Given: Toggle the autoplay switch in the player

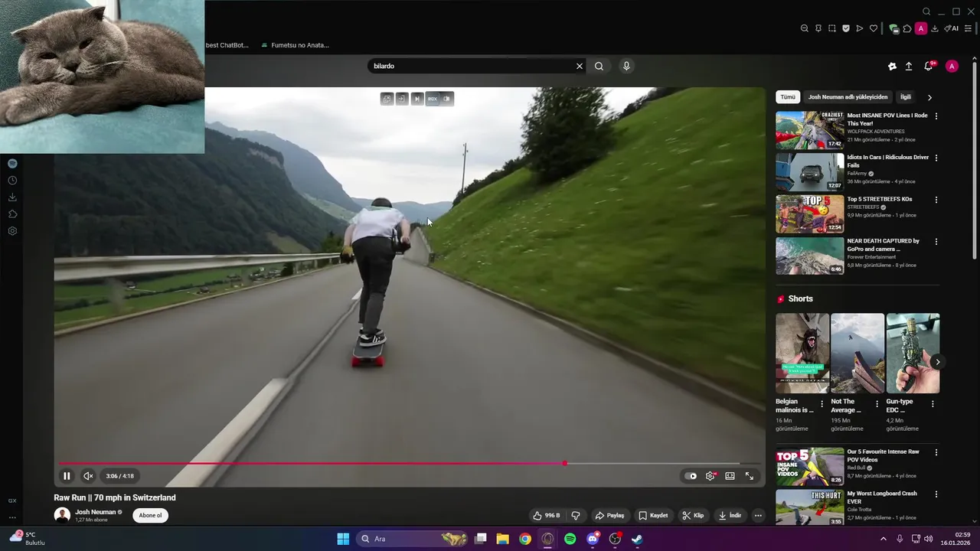Looking at the screenshot, I should click(691, 476).
